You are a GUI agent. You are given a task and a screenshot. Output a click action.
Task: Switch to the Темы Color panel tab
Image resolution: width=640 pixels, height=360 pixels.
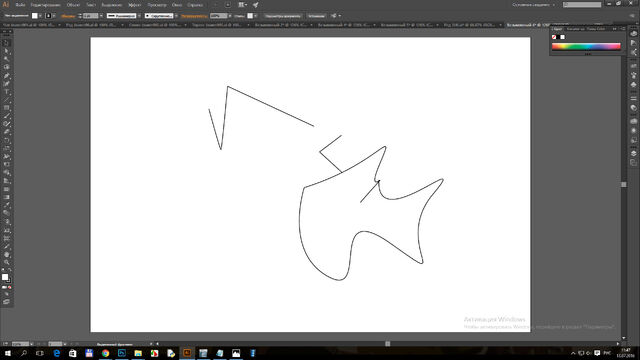(596, 29)
